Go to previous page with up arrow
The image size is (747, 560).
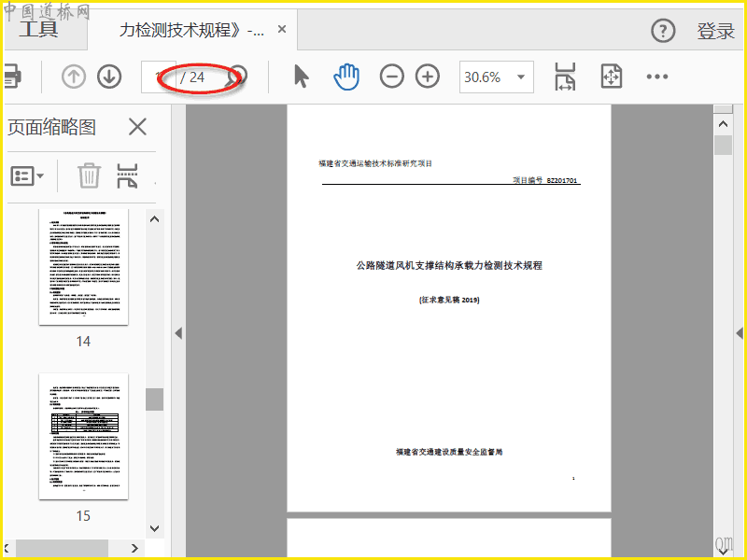pyautogui.click(x=74, y=77)
